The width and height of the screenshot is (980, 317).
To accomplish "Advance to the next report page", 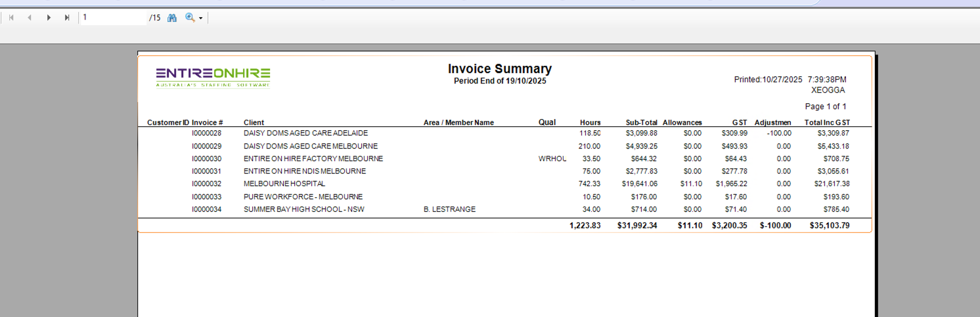I will tap(49, 18).
